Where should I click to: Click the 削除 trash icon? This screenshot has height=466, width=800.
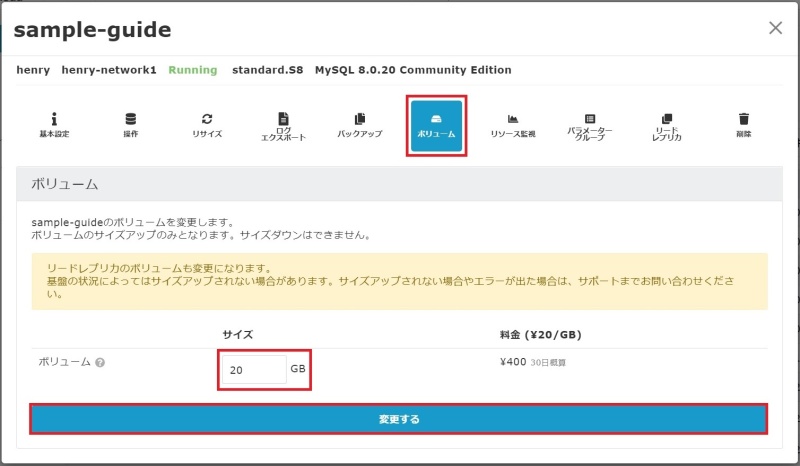pos(743,124)
